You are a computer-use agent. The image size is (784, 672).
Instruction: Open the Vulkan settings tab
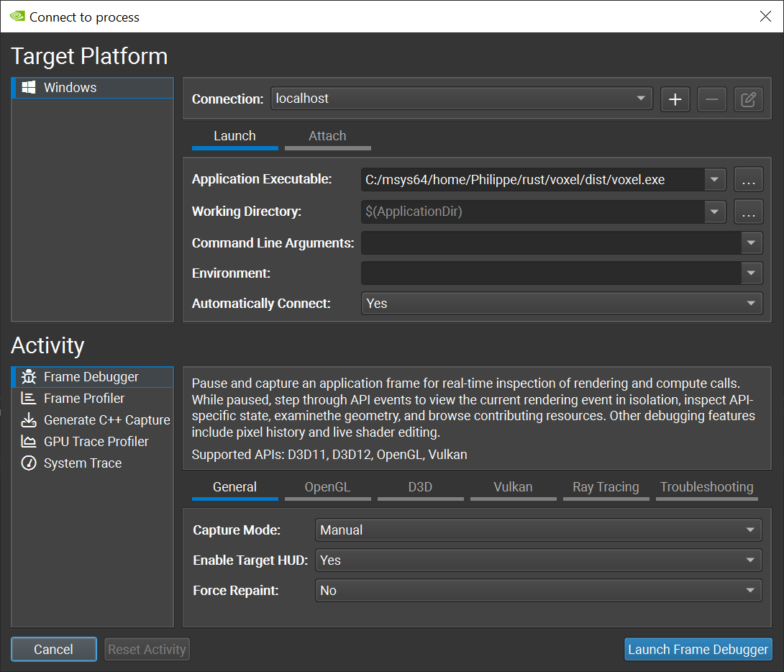pos(513,488)
